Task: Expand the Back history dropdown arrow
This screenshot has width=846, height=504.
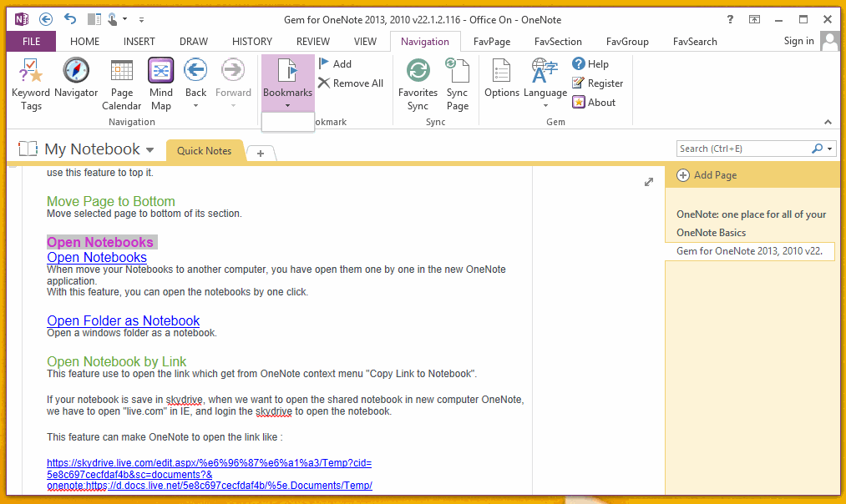Action: 195,106
